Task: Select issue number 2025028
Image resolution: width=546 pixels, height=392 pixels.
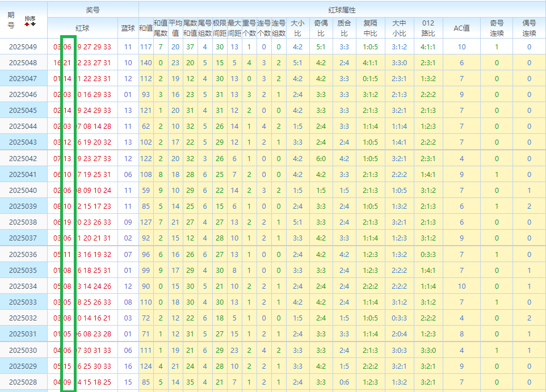Action: pyautogui.click(x=23, y=382)
